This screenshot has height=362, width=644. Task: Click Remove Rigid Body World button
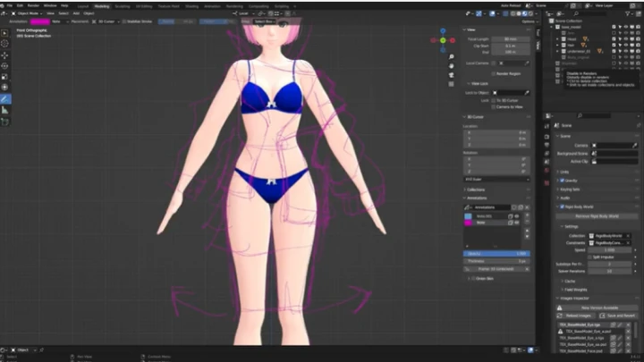click(x=597, y=216)
